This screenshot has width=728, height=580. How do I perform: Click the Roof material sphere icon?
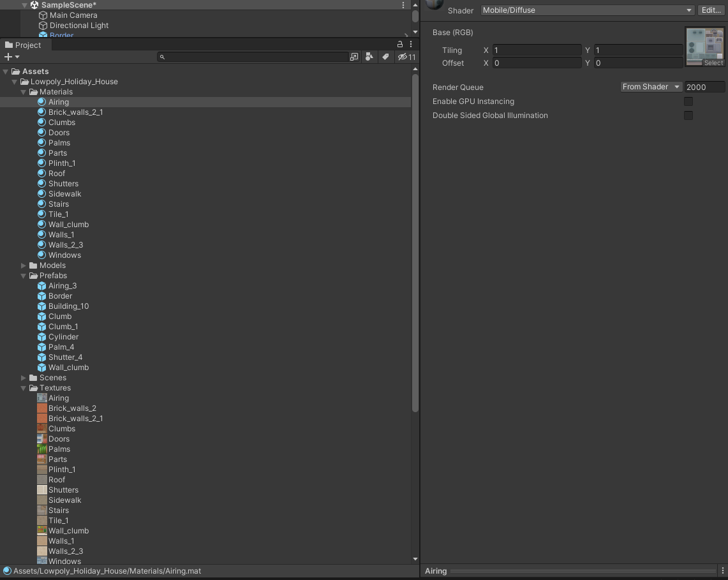pos(41,174)
